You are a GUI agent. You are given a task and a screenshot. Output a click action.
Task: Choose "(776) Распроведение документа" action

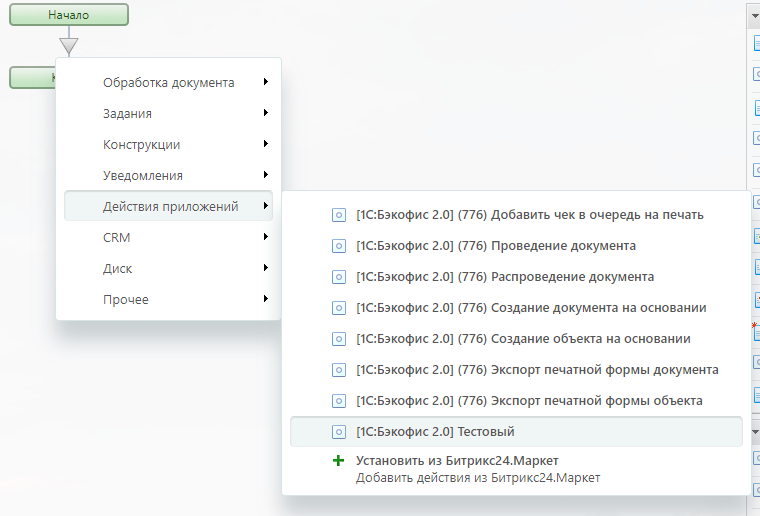[516, 277]
